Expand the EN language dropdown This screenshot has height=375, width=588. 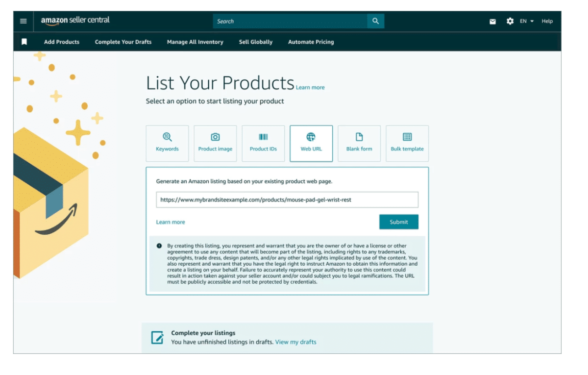pyautogui.click(x=527, y=21)
